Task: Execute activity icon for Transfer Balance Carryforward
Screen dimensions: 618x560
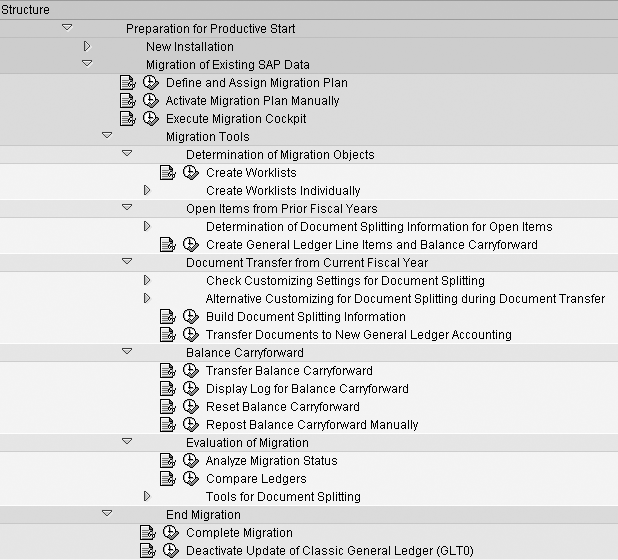Action: [191, 370]
